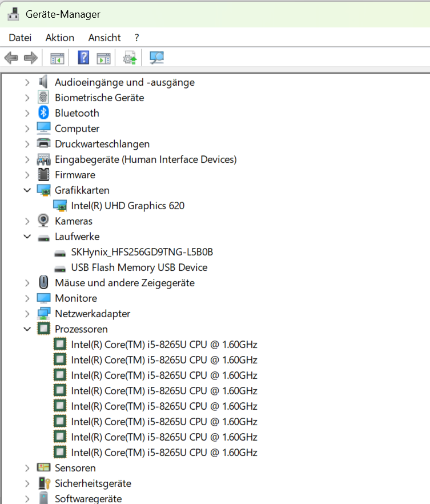Image resolution: width=430 pixels, height=504 pixels.
Task: Click the Softwaregeräte category icon
Action: 43,498
